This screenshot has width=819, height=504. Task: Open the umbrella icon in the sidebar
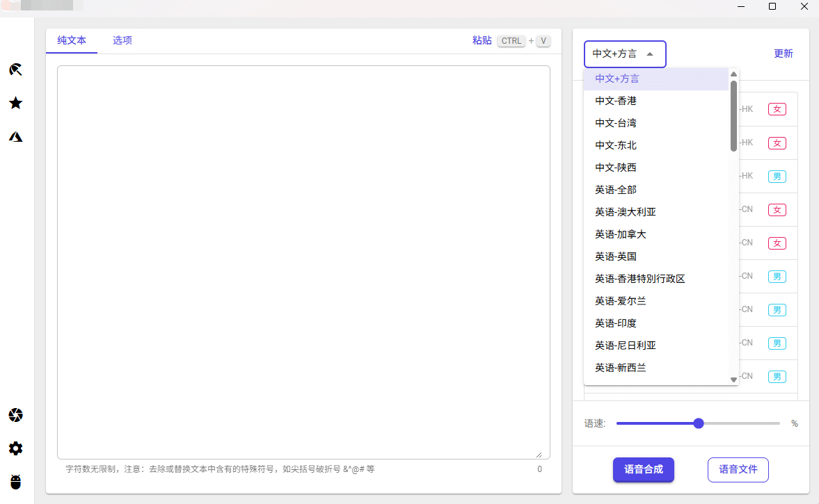point(16,70)
